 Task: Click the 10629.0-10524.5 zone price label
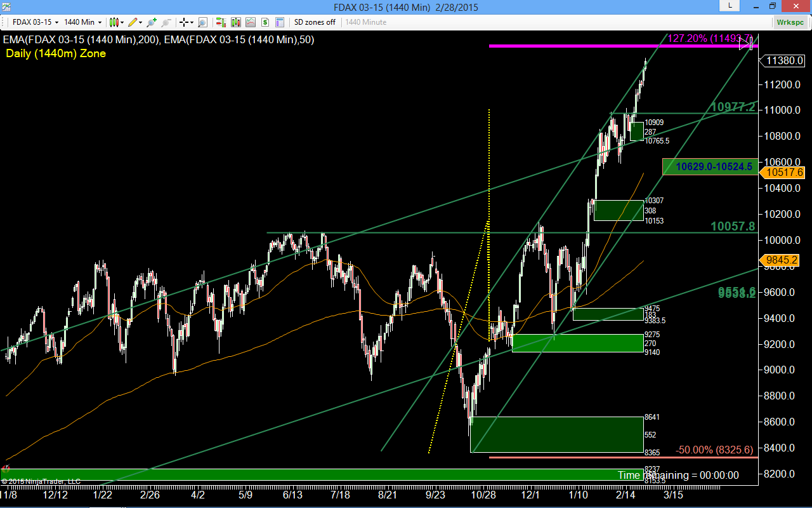tap(714, 167)
